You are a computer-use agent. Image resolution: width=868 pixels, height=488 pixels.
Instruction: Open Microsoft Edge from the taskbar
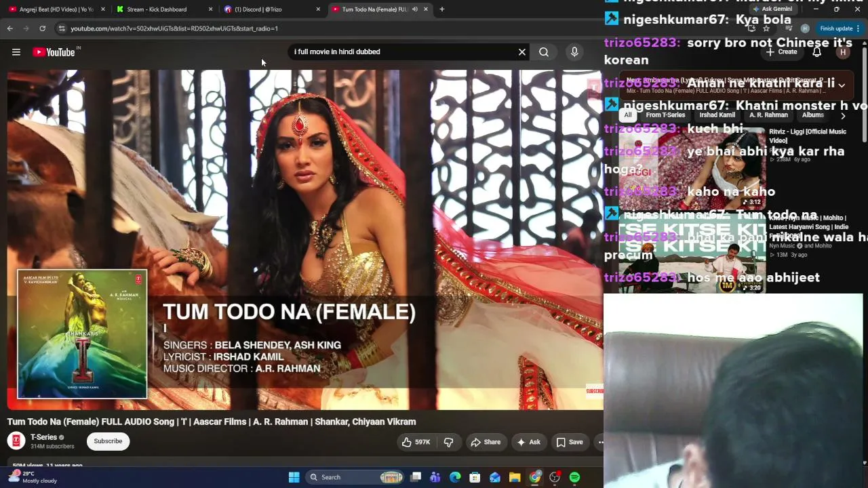click(x=455, y=477)
